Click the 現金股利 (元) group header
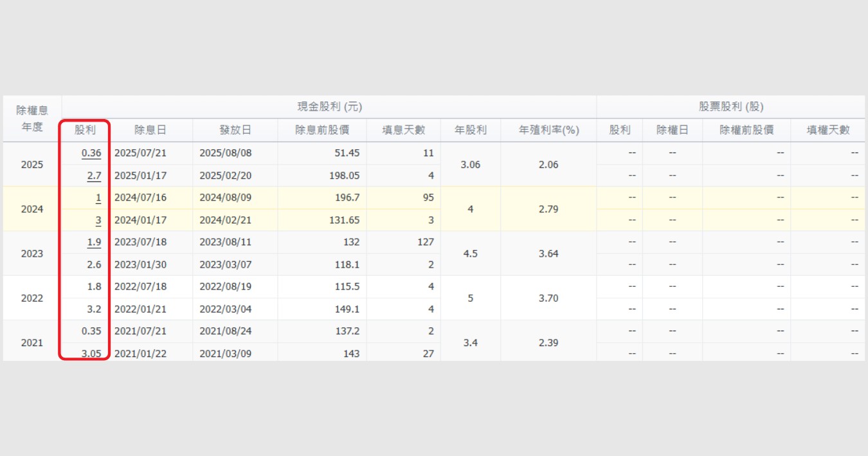The image size is (868, 456). 329,107
